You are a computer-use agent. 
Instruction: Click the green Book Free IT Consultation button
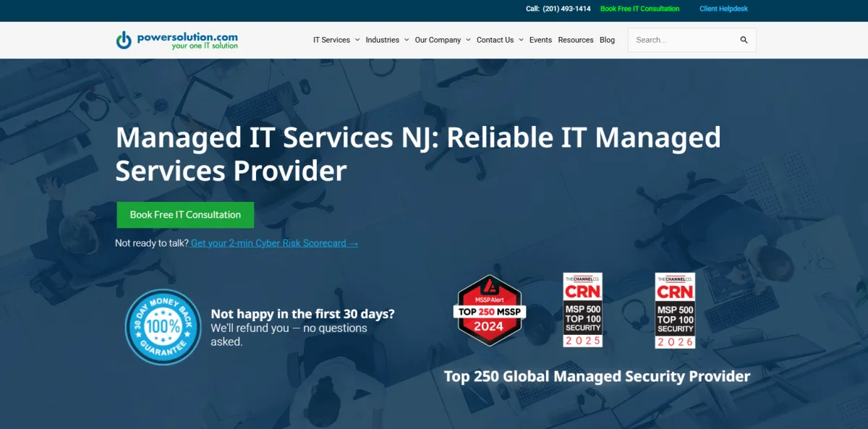185,215
